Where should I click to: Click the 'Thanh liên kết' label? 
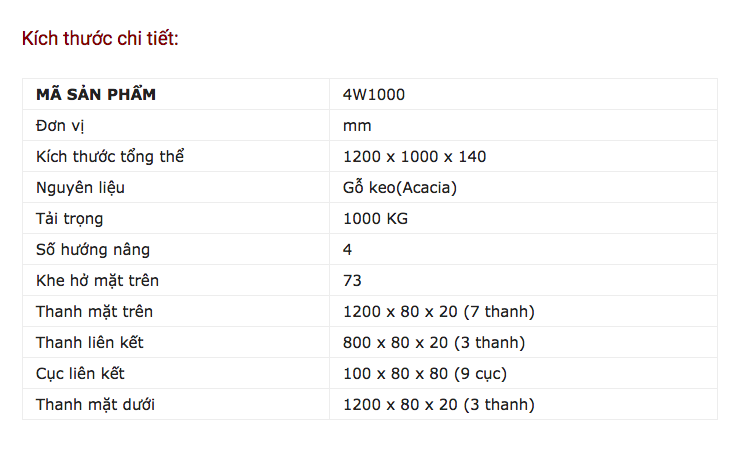90,343
